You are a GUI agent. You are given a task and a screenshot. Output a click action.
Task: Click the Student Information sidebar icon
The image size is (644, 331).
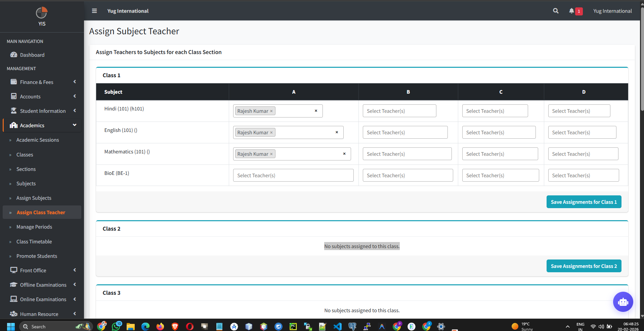coord(14,111)
